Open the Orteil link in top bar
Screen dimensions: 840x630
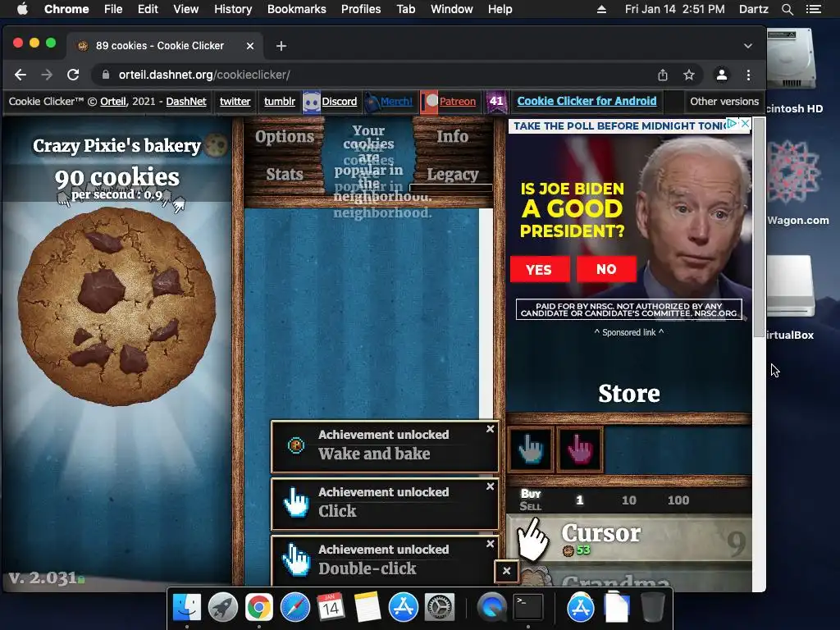(113, 101)
